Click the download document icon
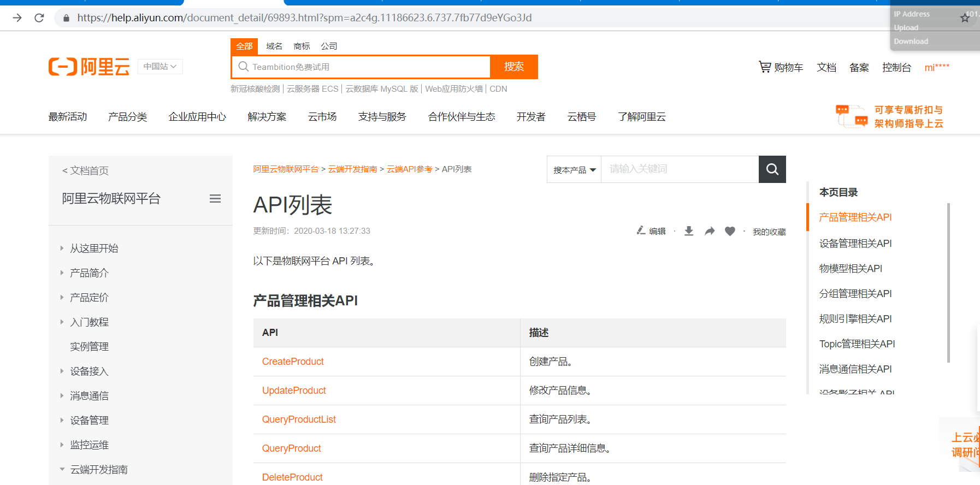This screenshot has width=980, height=485. tap(689, 231)
